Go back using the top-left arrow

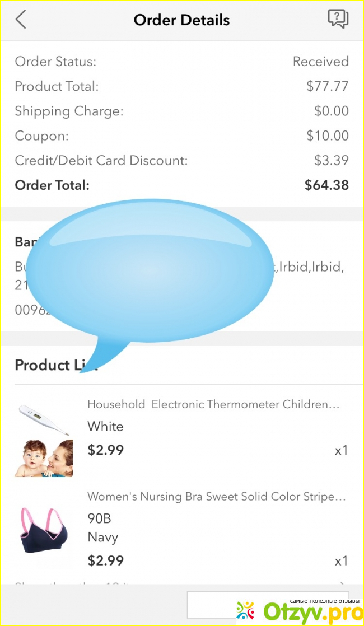[x=21, y=20]
